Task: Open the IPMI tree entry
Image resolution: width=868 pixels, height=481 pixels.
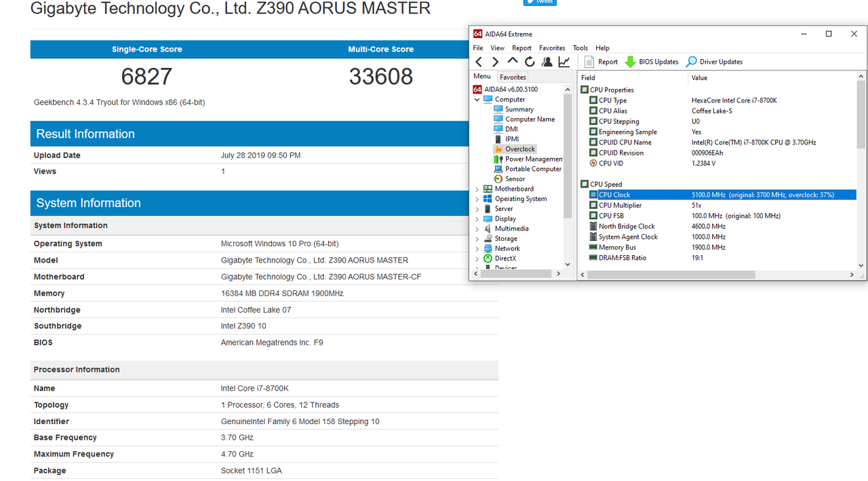Action: [506, 139]
